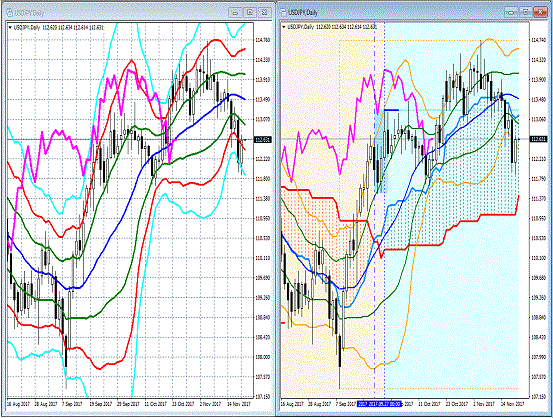Click the right window title 'USDJPY,Daily'
Screen dimensions: 553x418
[303, 13]
